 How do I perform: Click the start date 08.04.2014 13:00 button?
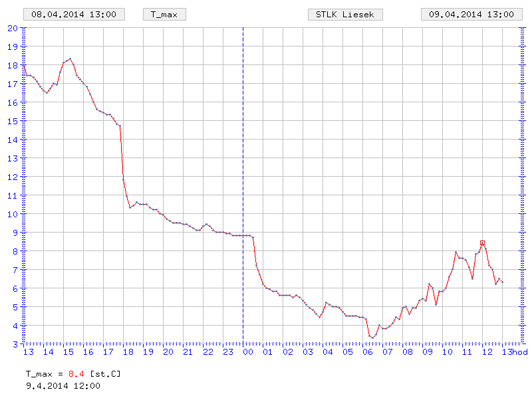tap(73, 14)
